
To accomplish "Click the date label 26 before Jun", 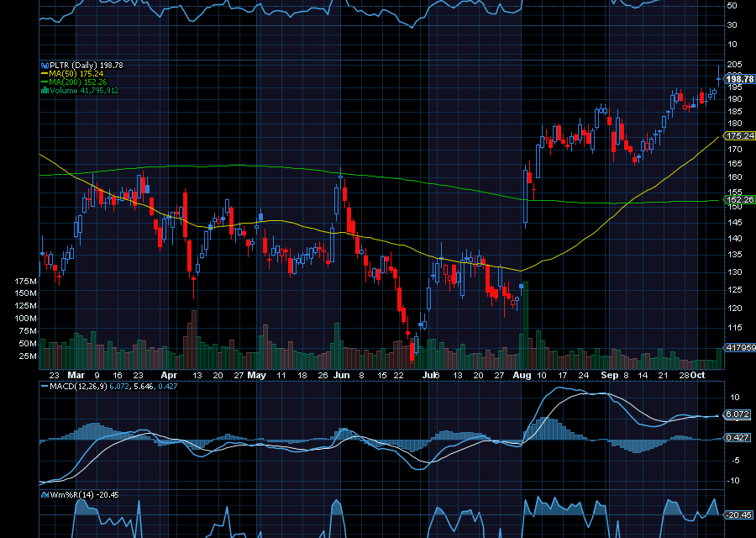I will (323, 376).
